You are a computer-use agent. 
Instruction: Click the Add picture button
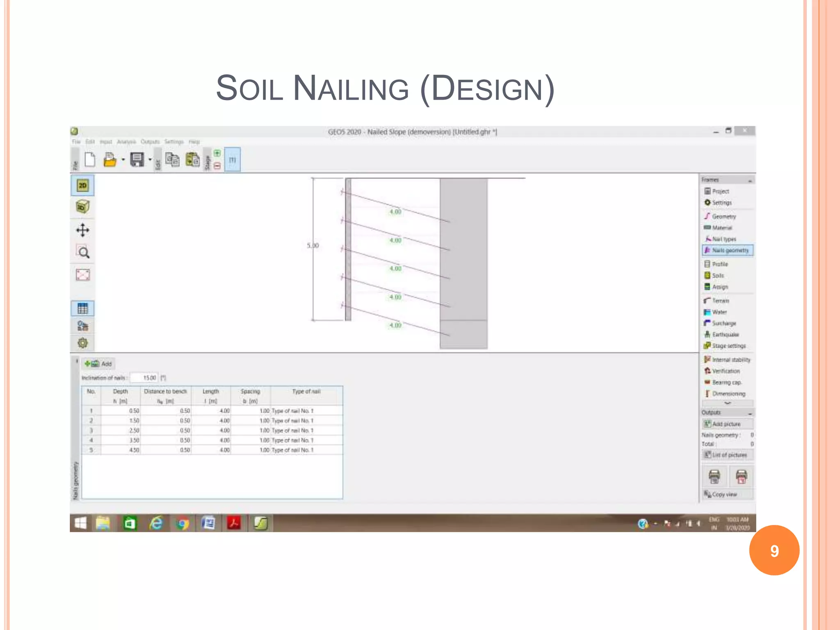click(x=728, y=424)
